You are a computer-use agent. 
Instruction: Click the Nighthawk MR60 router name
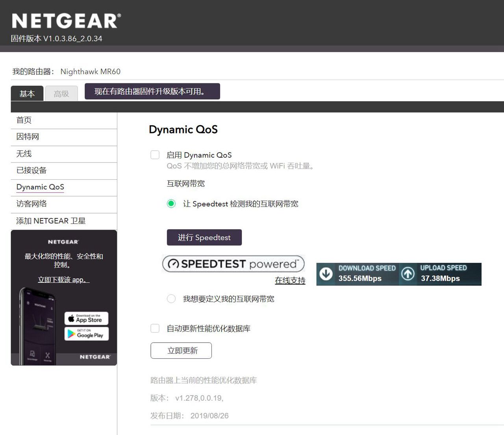point(91,72)
